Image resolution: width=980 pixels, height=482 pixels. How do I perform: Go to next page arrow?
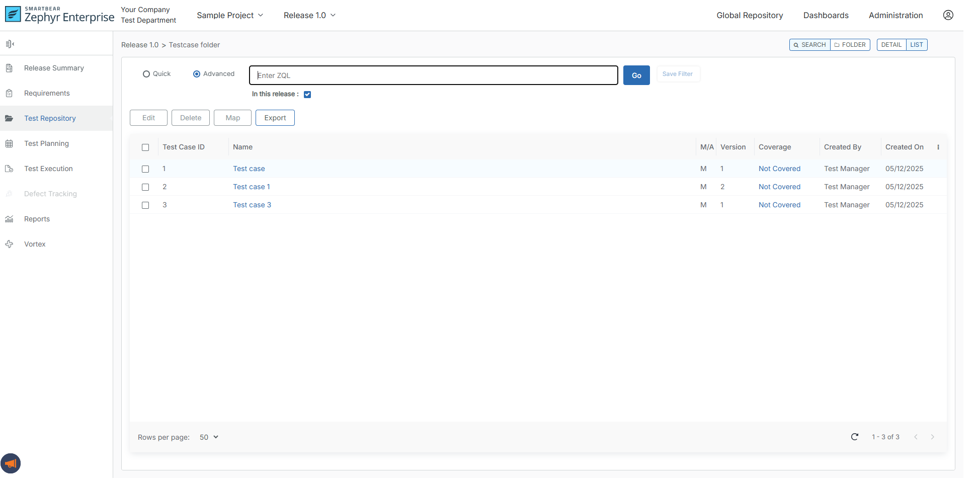click(932, 437)
